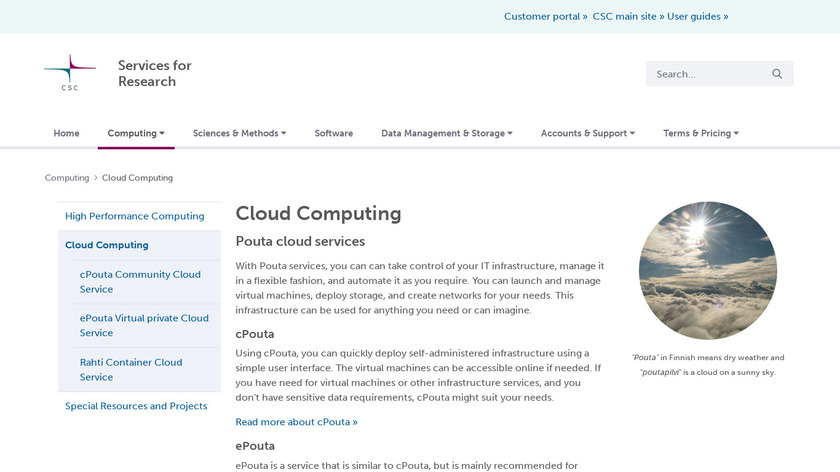Click the cPouta section heading

(254, 334)
